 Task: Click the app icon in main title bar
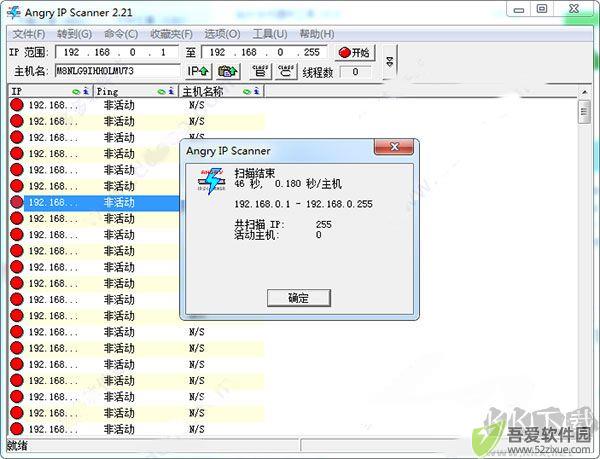(x=14, y=13)
